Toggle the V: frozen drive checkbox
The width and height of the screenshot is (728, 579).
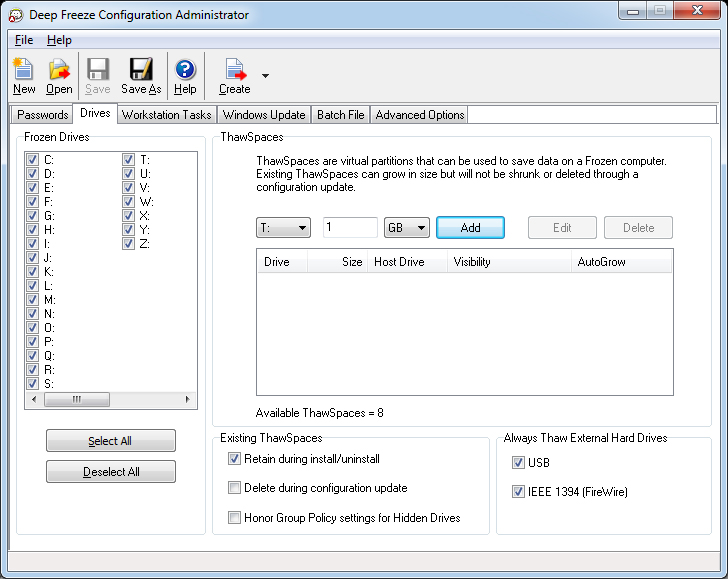(x=129, y=188)
